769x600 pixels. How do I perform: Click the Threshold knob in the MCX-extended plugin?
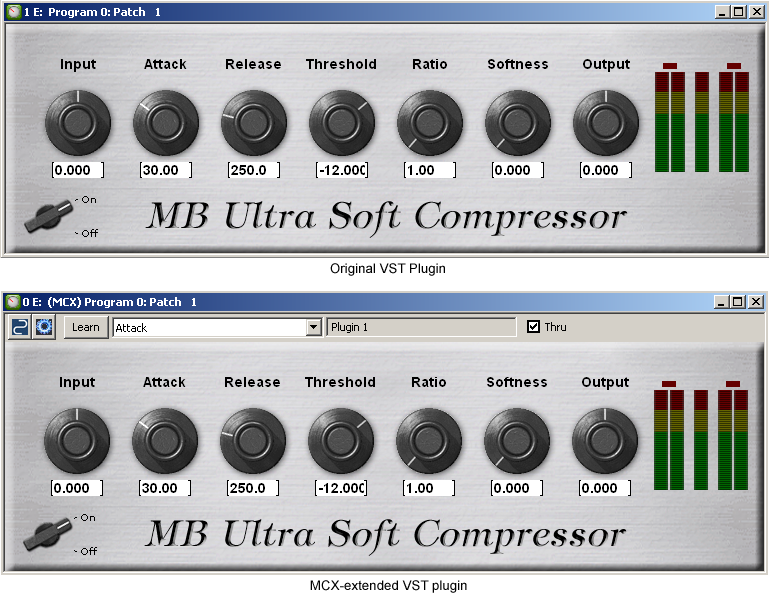click(x=340, y=441)
